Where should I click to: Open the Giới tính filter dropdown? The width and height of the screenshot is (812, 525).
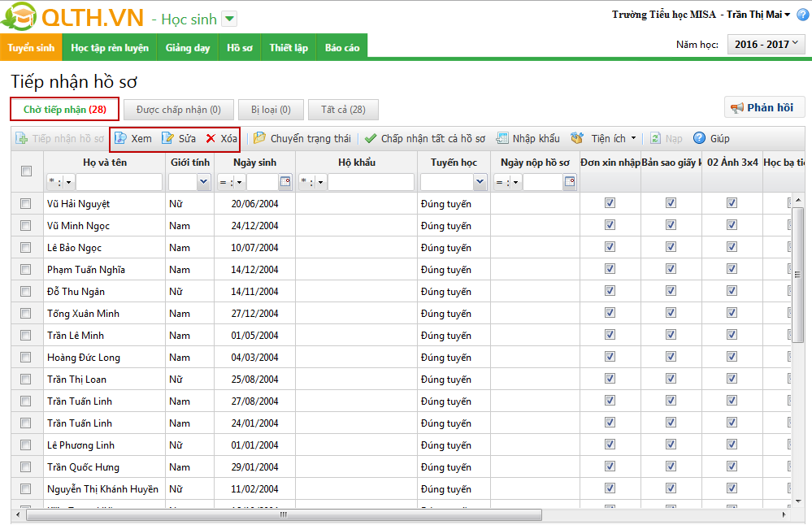(x=204, y=182)
